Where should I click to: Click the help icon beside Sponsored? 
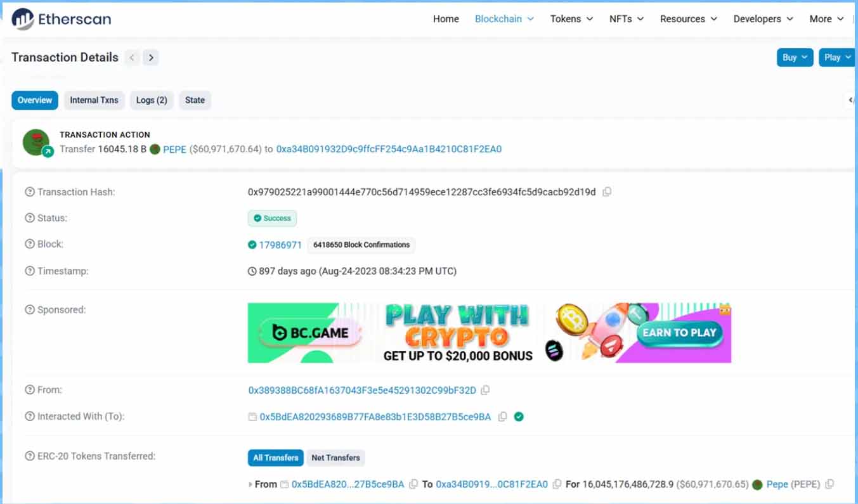click(29, 310)
